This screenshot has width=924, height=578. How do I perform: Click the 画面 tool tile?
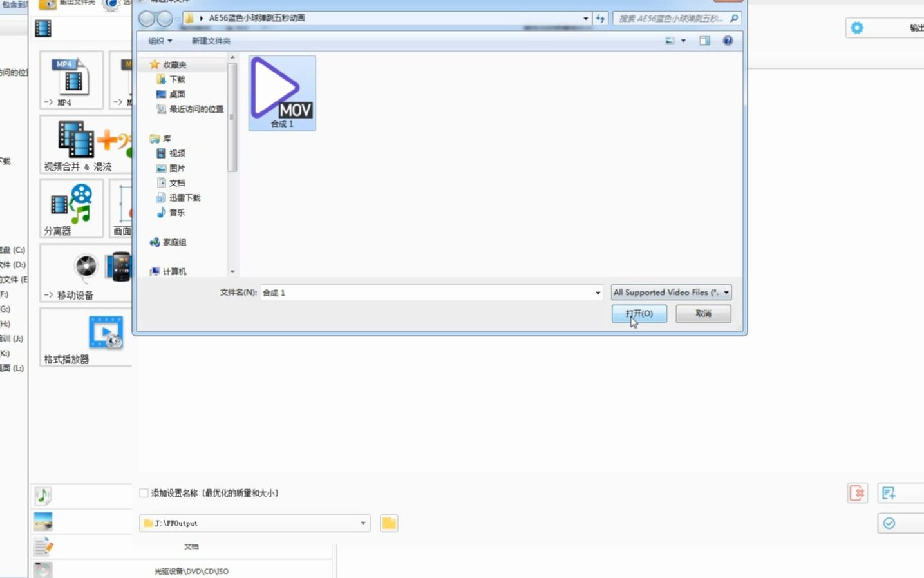coord(121,209)
